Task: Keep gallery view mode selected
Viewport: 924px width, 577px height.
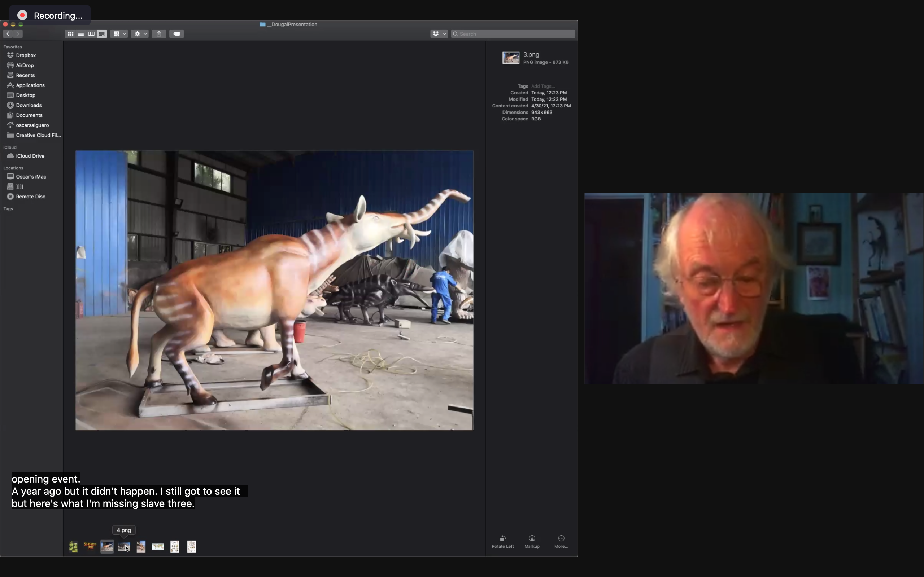Action: pyautogui.click(x=101, y=34)
